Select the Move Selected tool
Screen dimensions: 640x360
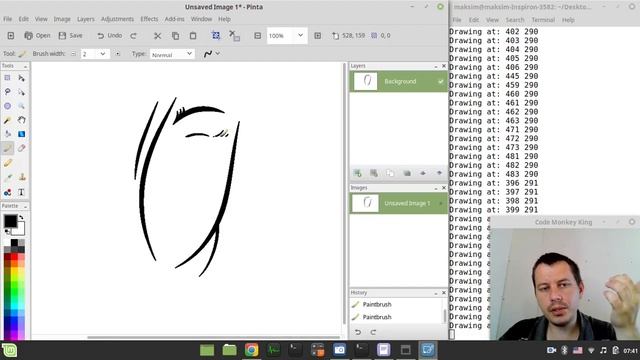[21, 78]
